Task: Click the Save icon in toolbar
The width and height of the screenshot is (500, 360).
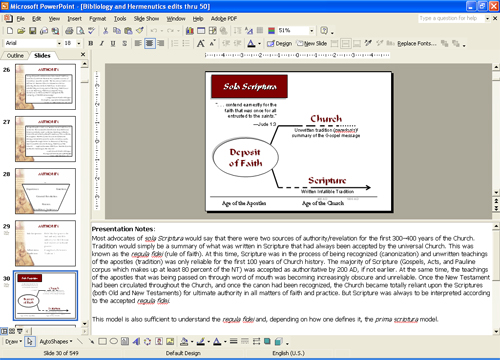Action: pos(32,31)
